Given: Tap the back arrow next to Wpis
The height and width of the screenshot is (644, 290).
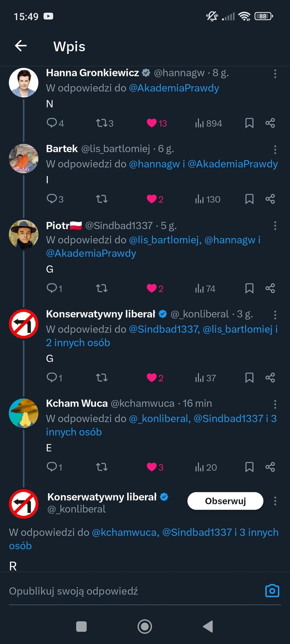Looking at the screenshot, I should pyautogui.click(x=21, y=46).
